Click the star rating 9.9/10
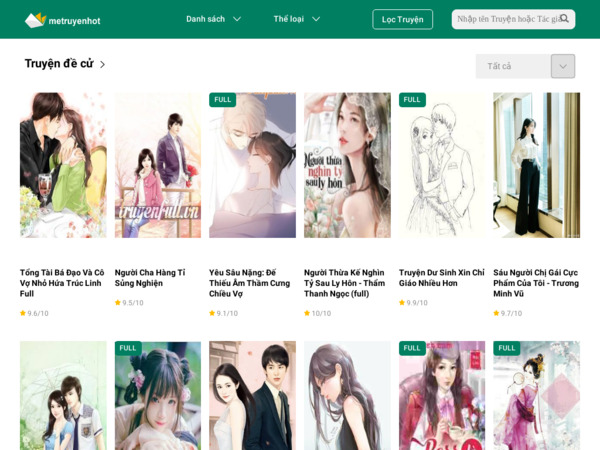 412,303
